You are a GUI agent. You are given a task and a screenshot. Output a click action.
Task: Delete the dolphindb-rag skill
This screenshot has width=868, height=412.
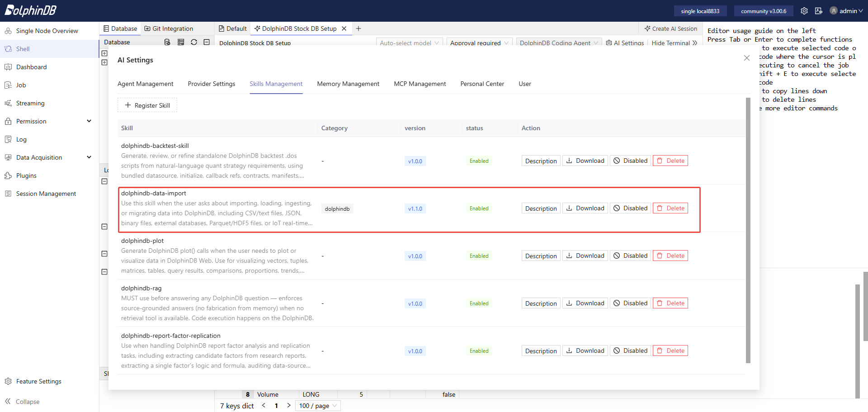pos(670,303)
